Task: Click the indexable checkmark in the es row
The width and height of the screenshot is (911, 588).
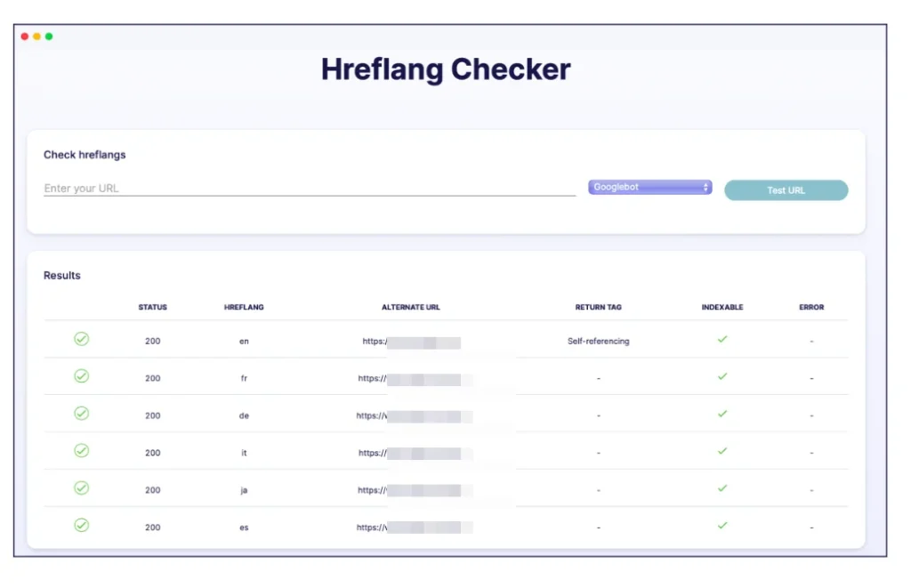Action: tap(722, 525)
